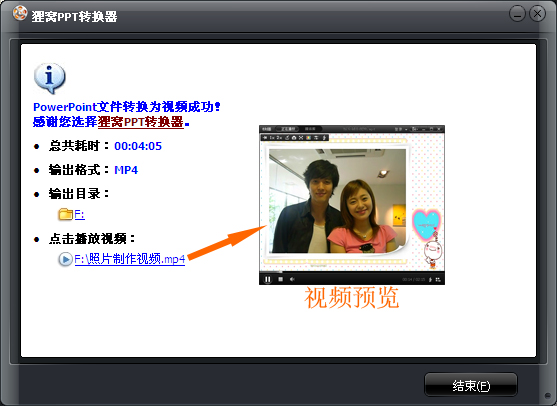The image size is (557, 406).
Task: Click the blue play icon beside the mp4 path
Action: 65,259
